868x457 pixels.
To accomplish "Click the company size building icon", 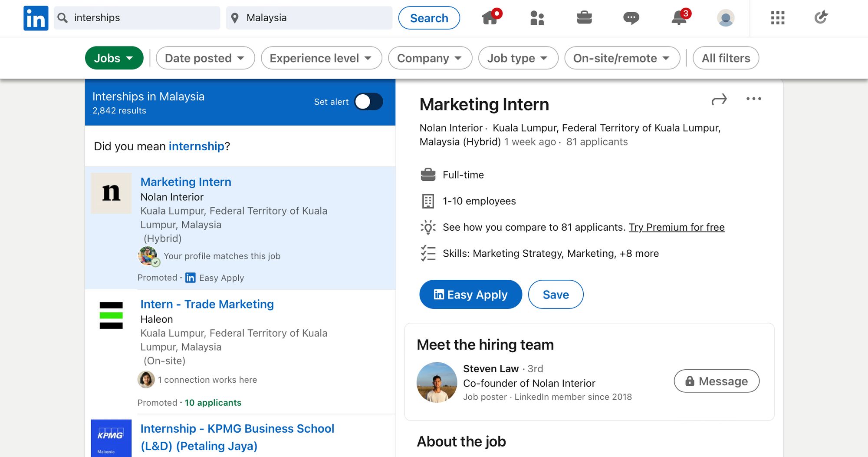I will pos(428,201).
